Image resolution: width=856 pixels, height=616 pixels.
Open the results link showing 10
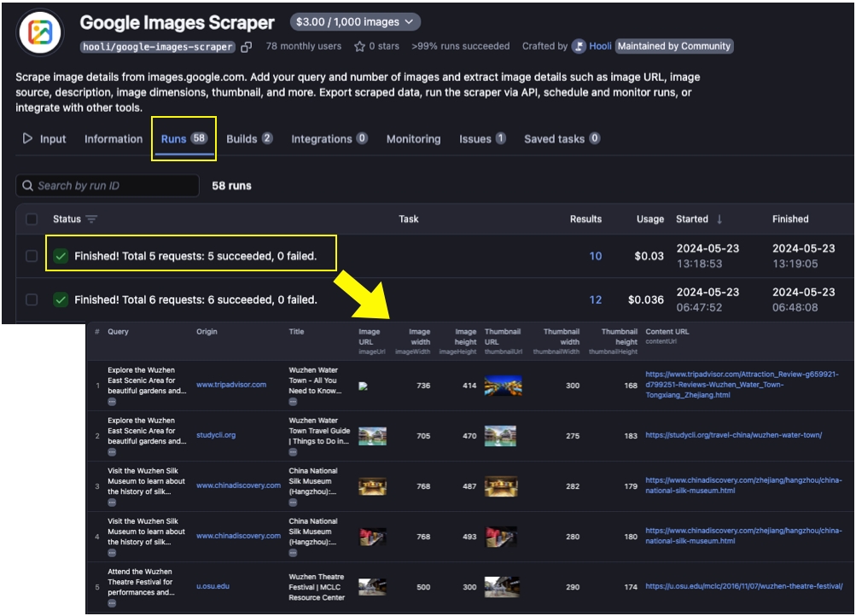(x=595, y=256)
